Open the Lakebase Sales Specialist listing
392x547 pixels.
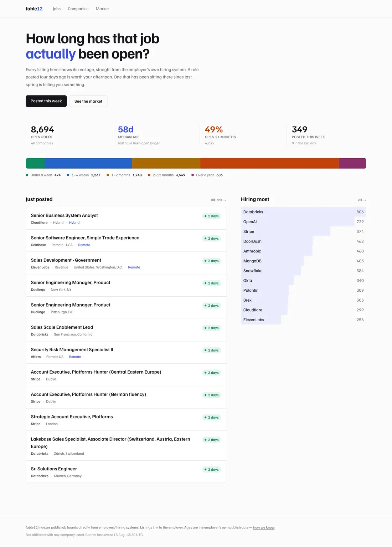(126, 446)
